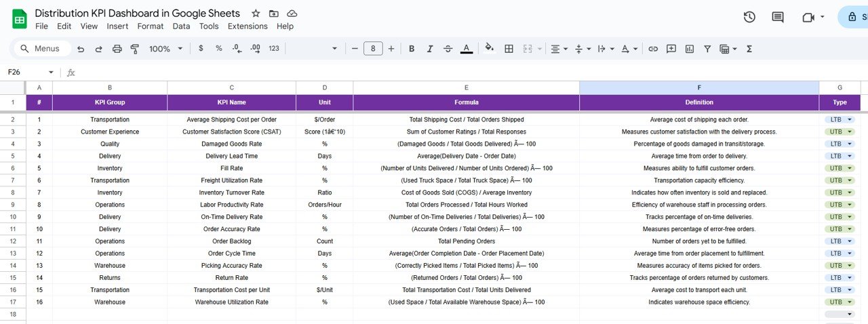Open the Help menu
The height and width of the screenshot is (324, 868).
[285, 26]
